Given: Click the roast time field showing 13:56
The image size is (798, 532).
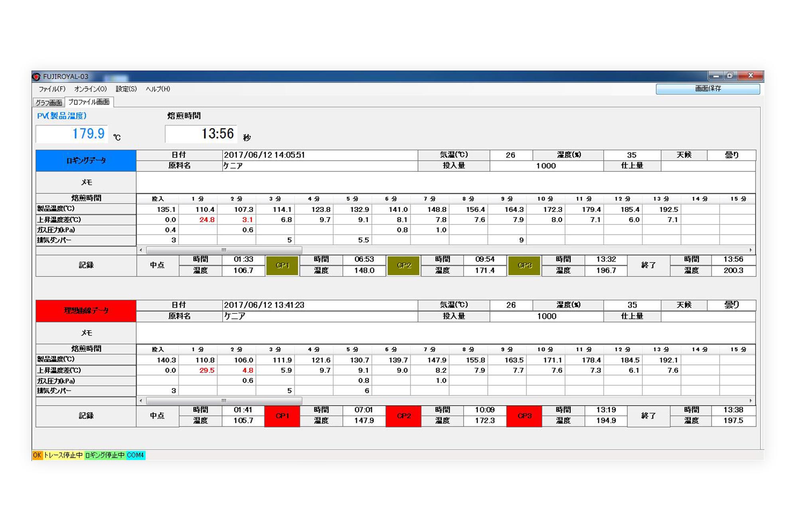Looking at the screenshot, I should point(201,134).
